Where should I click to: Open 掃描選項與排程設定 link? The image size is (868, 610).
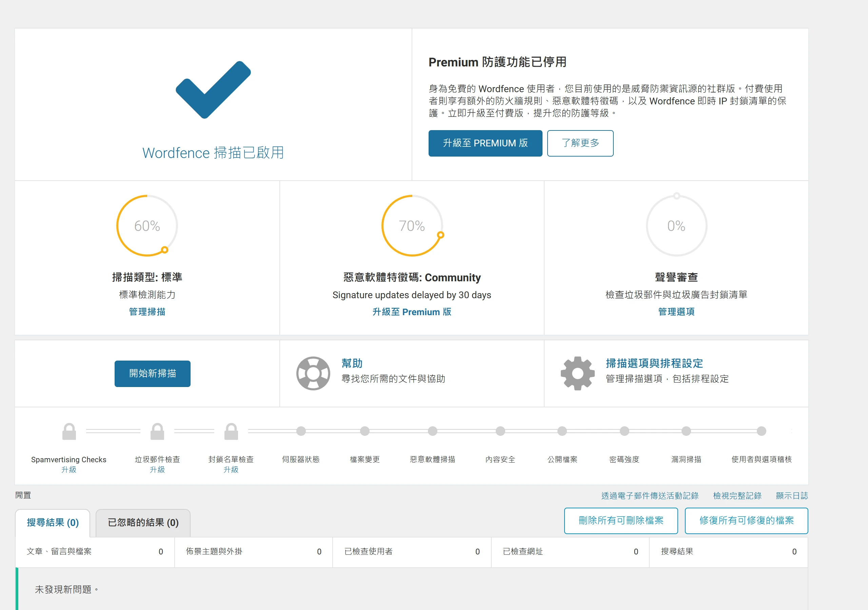tap(654, 363)
